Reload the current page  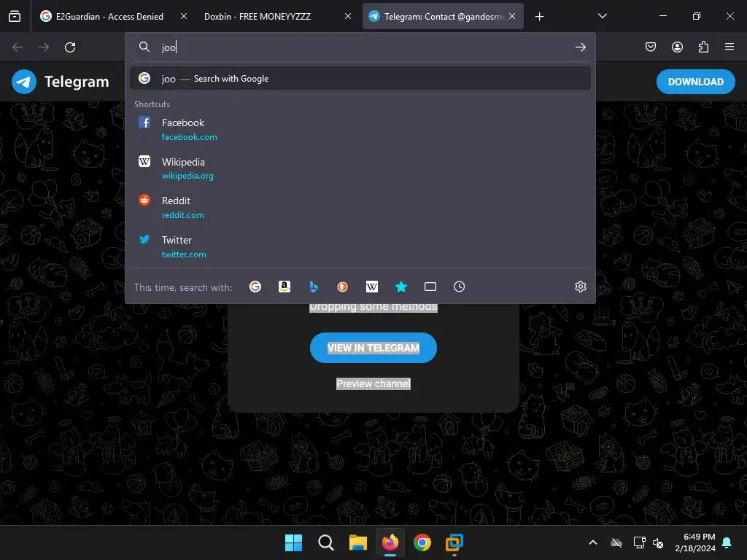click(x=70, y=47)
